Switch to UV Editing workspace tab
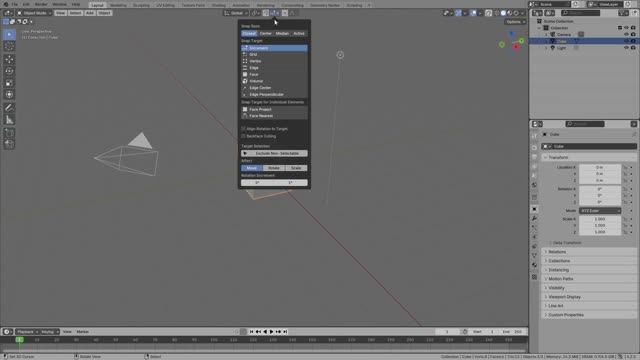Screen dimensions: 640x360 coord(165,5)
